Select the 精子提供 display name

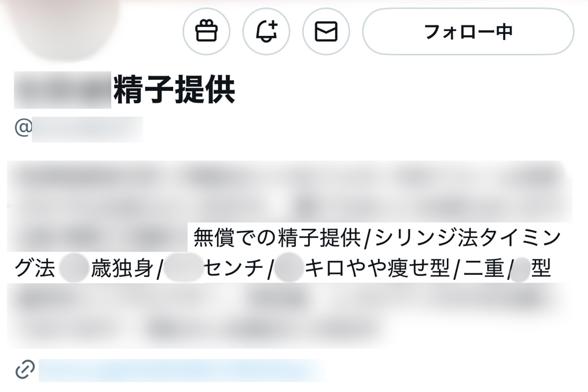(174, 90)
